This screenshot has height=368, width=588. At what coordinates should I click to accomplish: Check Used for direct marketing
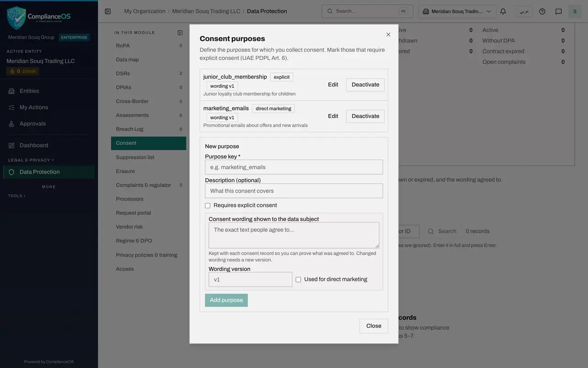(298, 279)
